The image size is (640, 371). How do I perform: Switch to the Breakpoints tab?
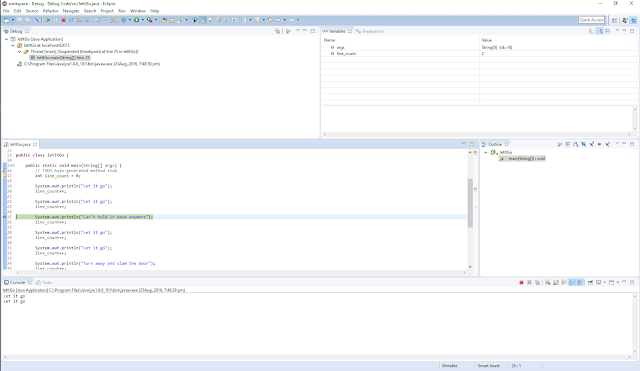click(370, 31)
